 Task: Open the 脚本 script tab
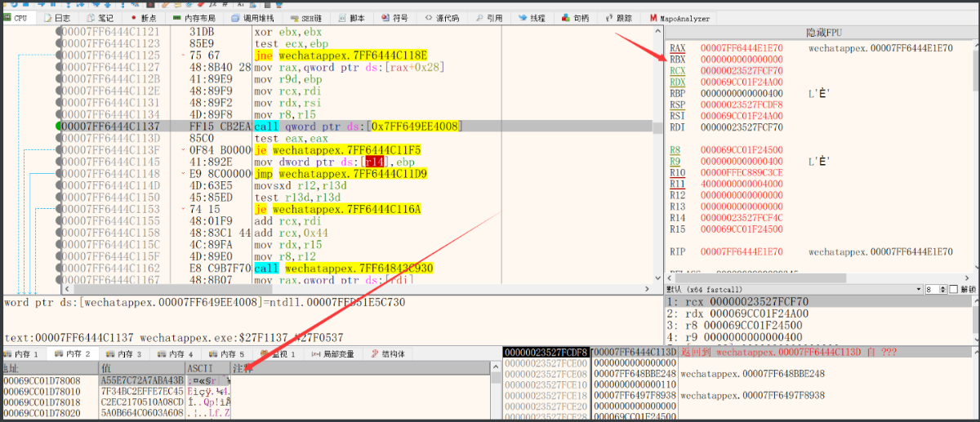[x=352, y=17]
